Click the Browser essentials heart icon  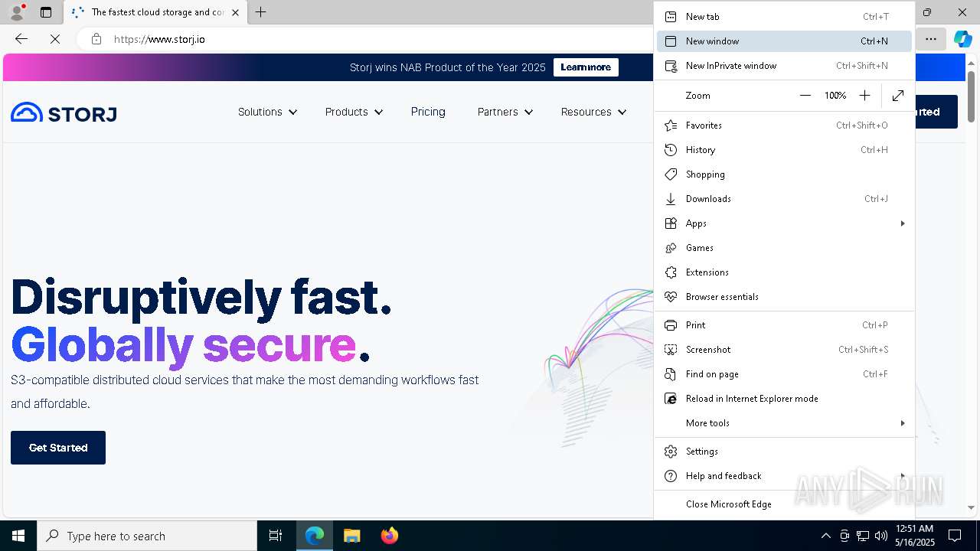[671, 297]
